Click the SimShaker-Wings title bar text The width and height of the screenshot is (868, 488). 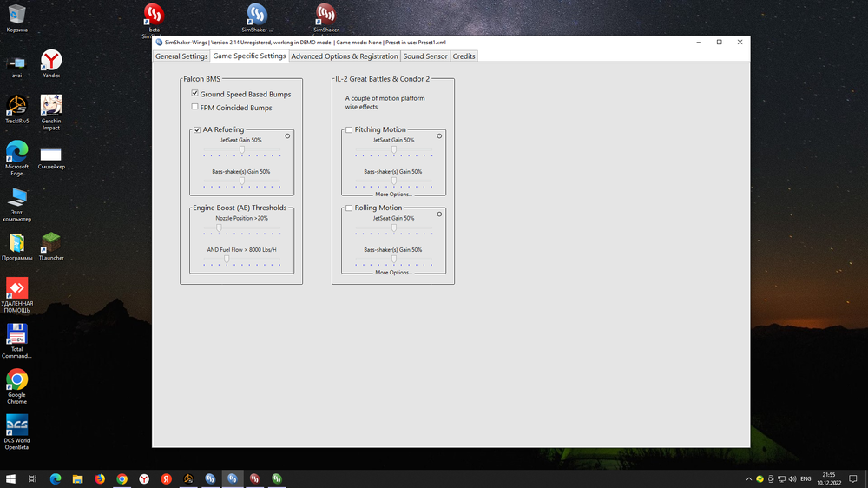pos(305,42)
